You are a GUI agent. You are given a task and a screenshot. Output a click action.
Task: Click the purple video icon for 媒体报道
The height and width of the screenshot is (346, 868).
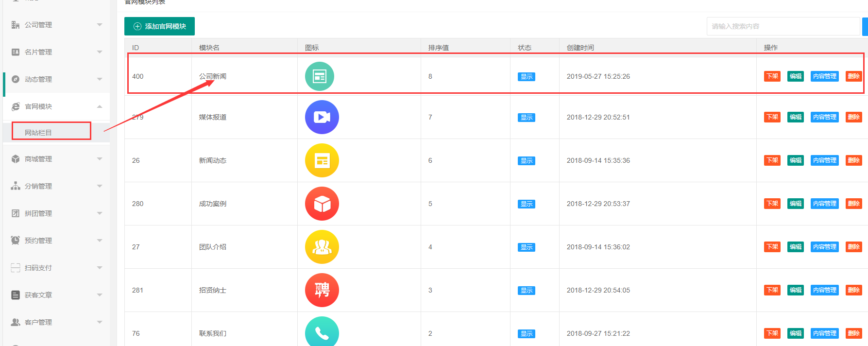click(322, 117)
